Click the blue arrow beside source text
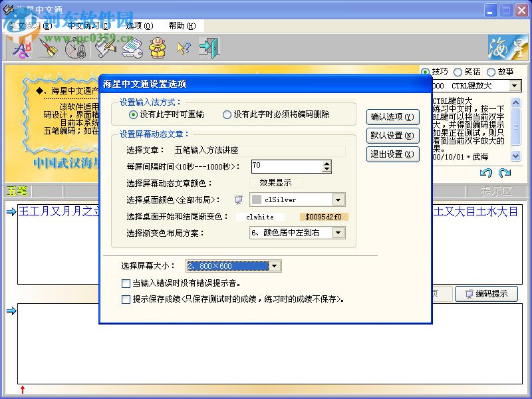This screenshot has width=532, height=399. (x=11, y=212)
